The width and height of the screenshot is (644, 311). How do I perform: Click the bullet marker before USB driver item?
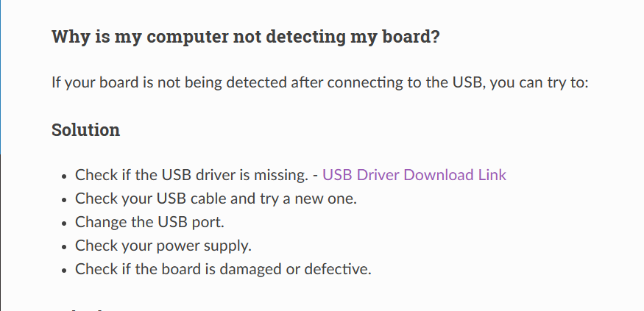click(63, 176)
